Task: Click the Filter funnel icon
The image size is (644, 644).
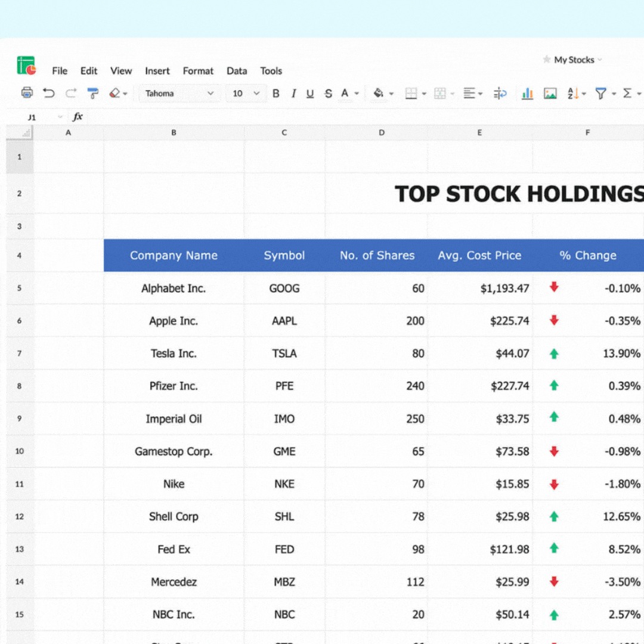Action: click(x=601, y=94)
